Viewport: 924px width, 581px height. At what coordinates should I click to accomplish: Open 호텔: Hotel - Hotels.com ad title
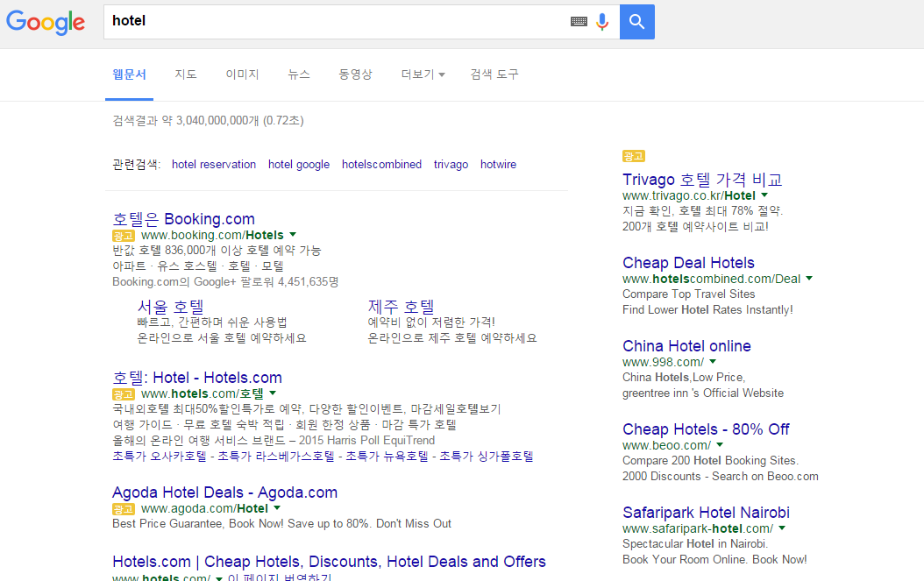point(197,378)
